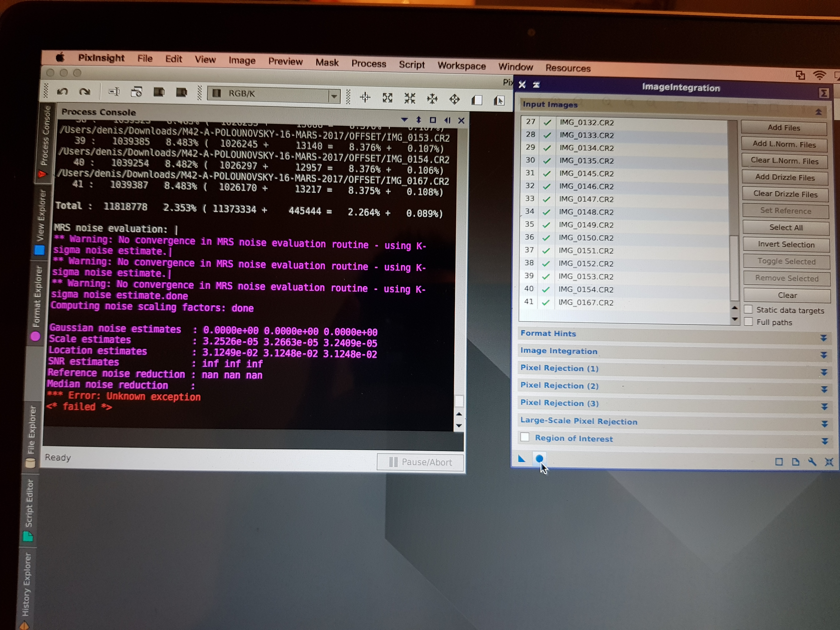Screen dimensions: 840x630
Task: Toggle the checkmark for IMG_0145.CR2
Action: (547, 174)
